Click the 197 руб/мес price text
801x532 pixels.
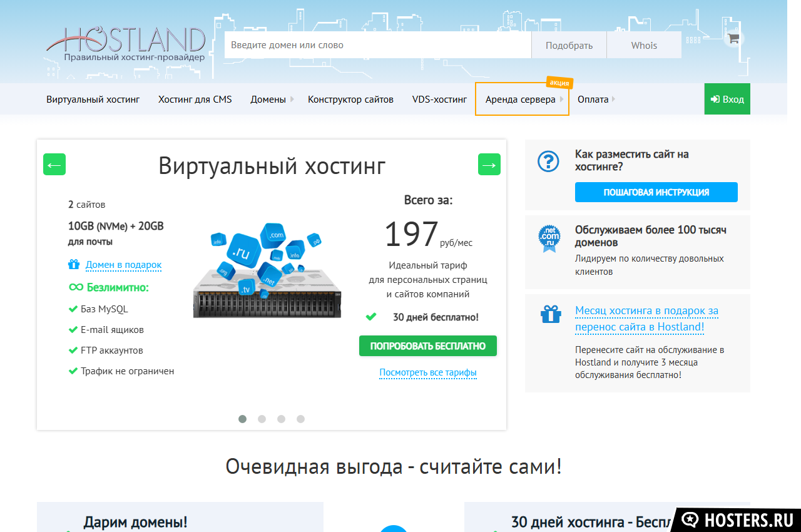click(x=428, y=235)
